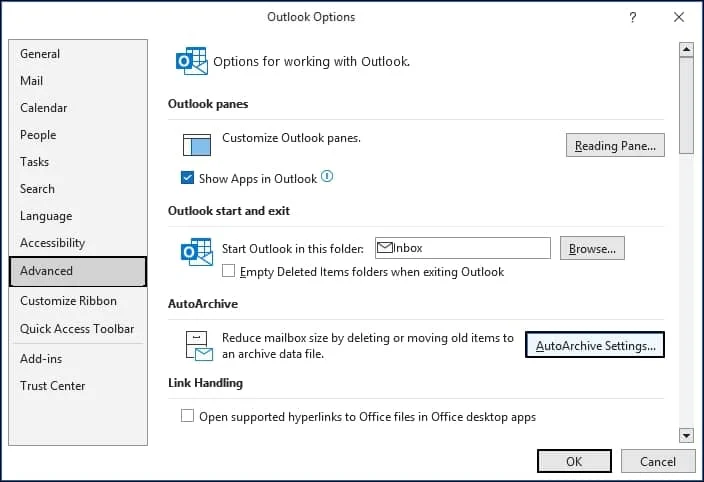The width and height of the screenshot is (704, 482).
Task: Click the vertical scrollbar thumb
Action: (686, 105)
